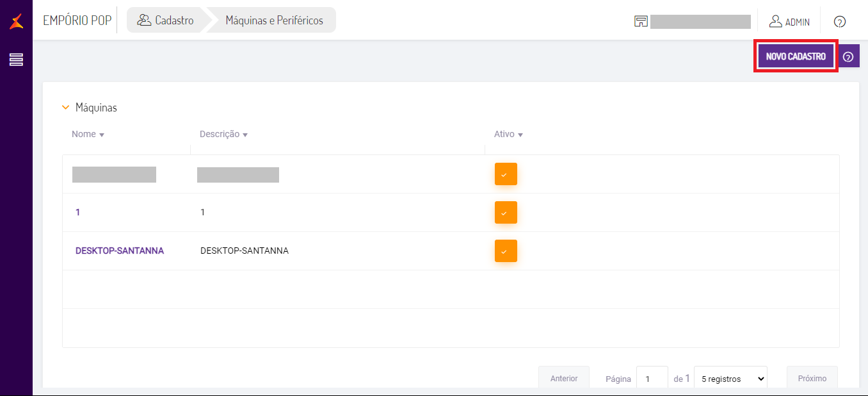This screenshot has height=396, width=868.
Task: Toggle the Ativo checkbox in first row
Action: (505, 174)
